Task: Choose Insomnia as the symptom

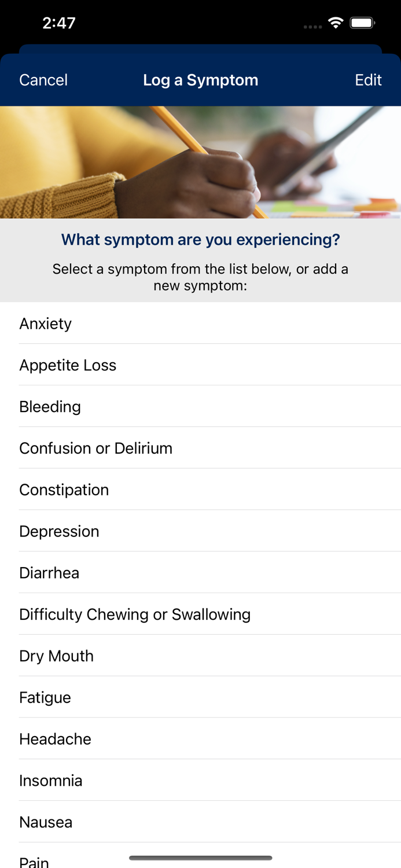Action: [x=51, y=781]
